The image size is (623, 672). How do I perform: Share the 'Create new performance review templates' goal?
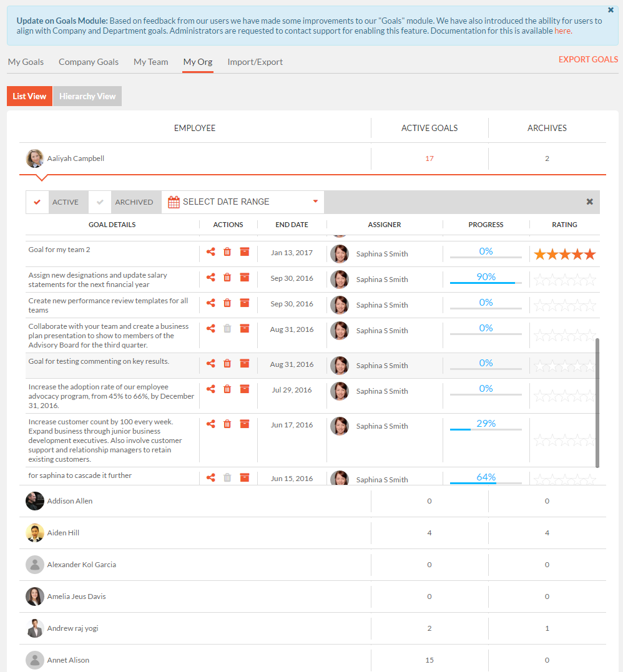[210, 303]
